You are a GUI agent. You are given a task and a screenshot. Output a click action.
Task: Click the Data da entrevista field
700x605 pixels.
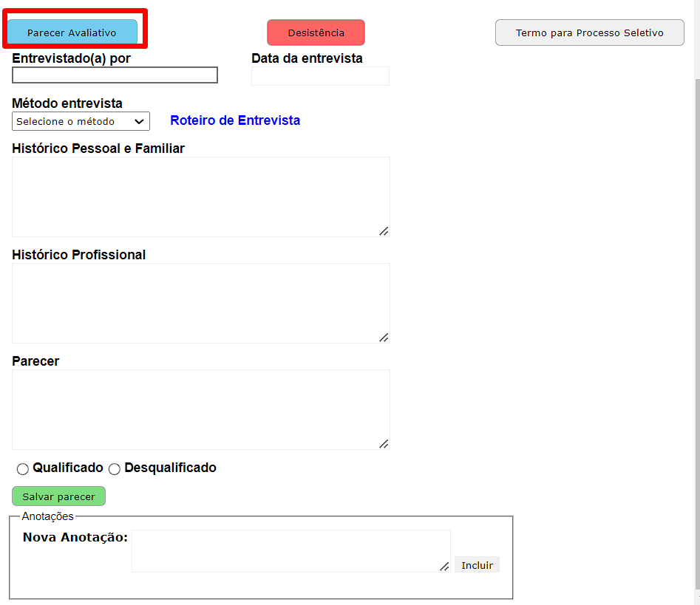click(320, 76)
